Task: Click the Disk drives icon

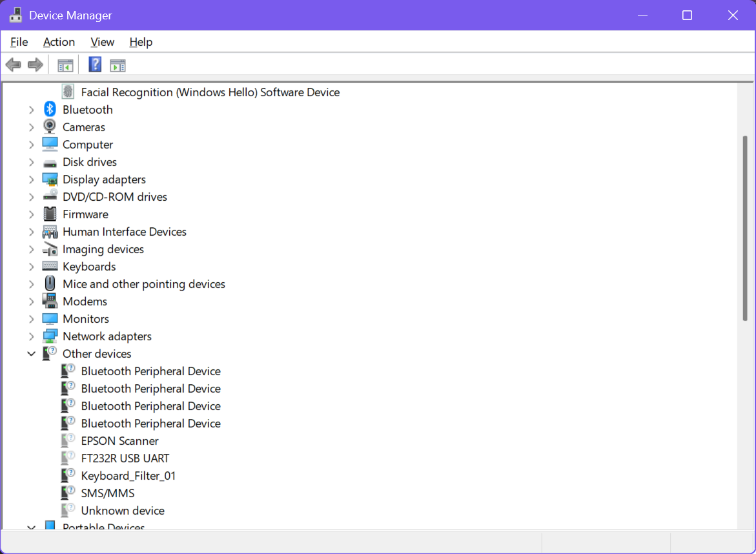Action: (50, 163)
